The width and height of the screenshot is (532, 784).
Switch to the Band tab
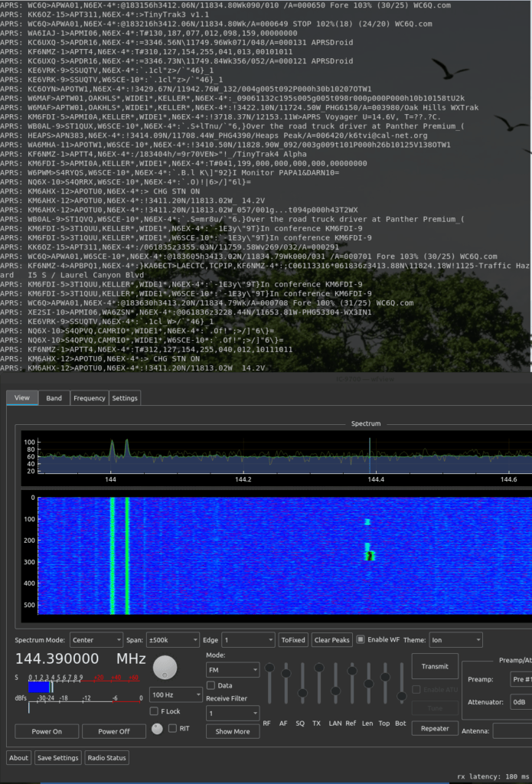54,398
